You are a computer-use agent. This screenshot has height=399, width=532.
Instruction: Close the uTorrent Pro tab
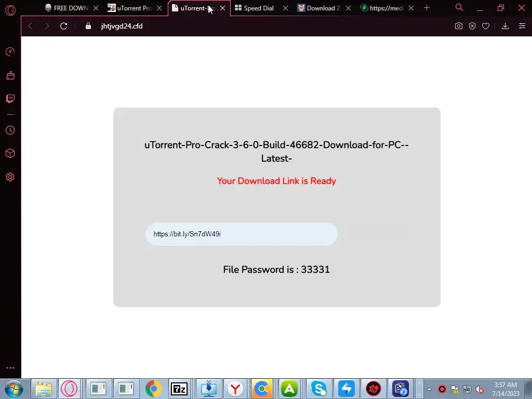click(159, 8)
